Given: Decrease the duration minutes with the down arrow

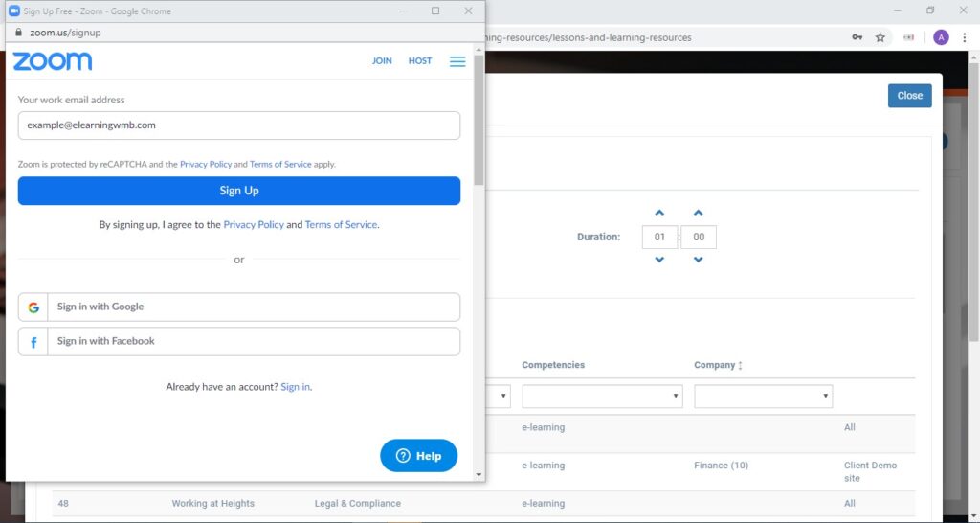Looking at the screenshot, I should tap(698, 260).
